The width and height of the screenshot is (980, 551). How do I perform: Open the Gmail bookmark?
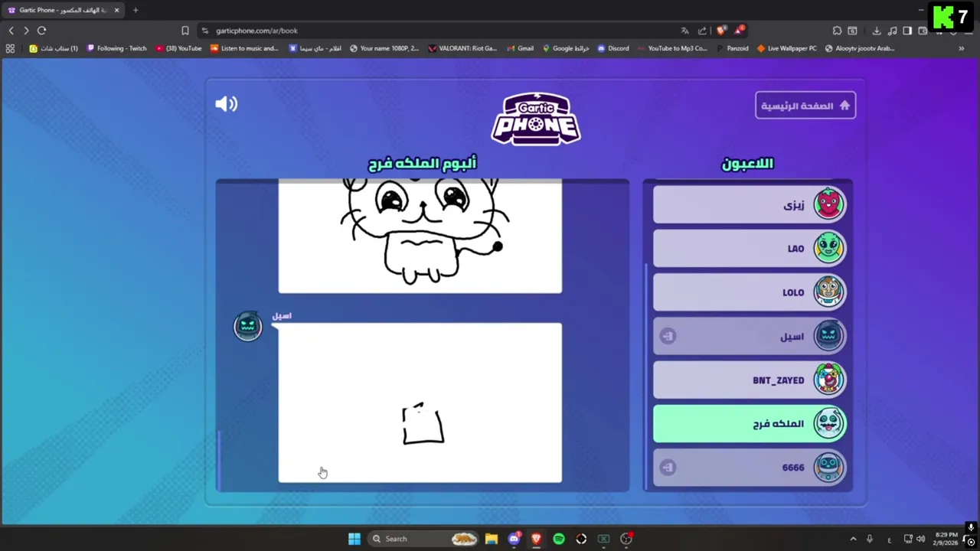click(x=520, y=48)
